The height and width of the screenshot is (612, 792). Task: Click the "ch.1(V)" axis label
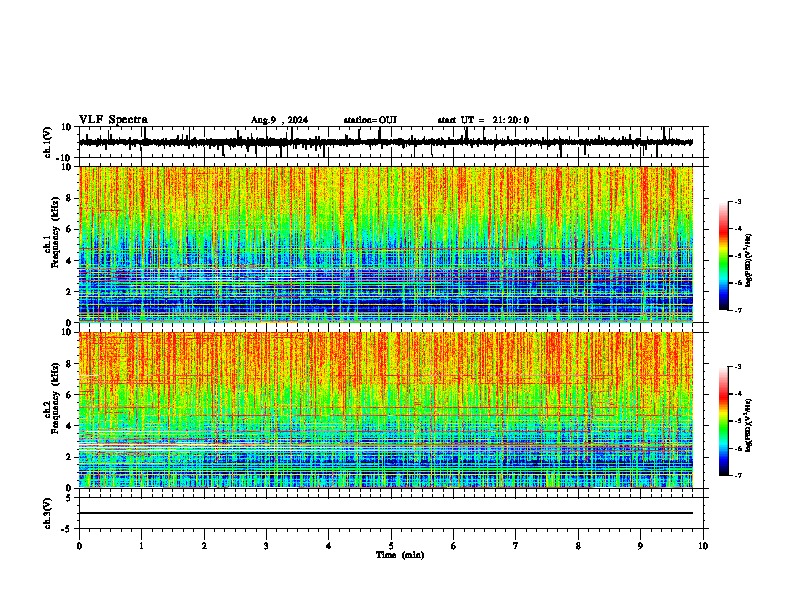(48, 142)
